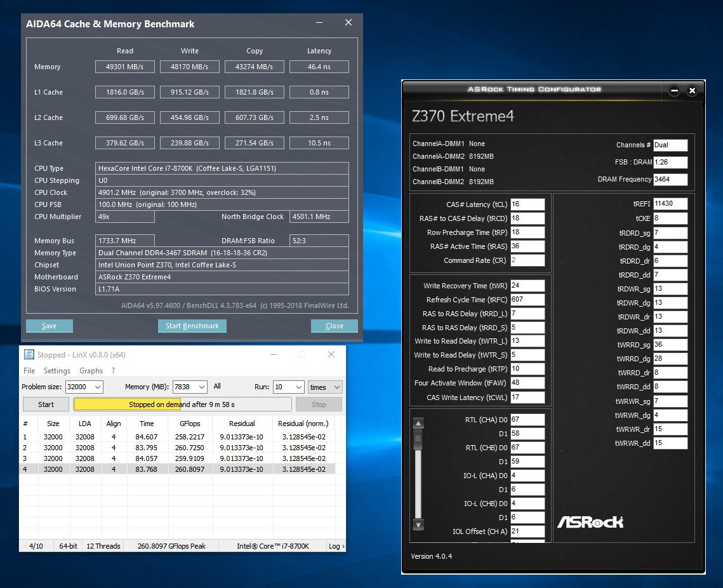Click the Channels # field showing Dual

click(x=670, y=145)
